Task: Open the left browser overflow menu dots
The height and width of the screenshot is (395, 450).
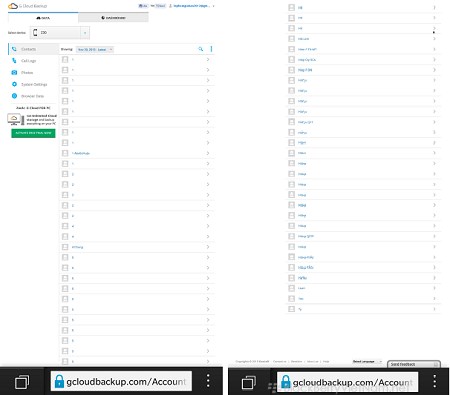Action: (x=208, y=381)
